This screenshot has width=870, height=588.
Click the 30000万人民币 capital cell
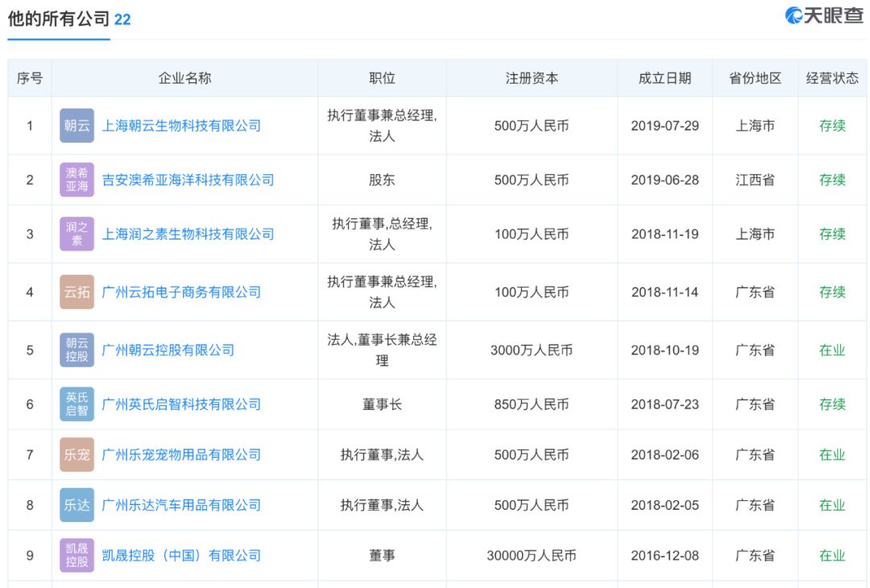click(532, 555)
